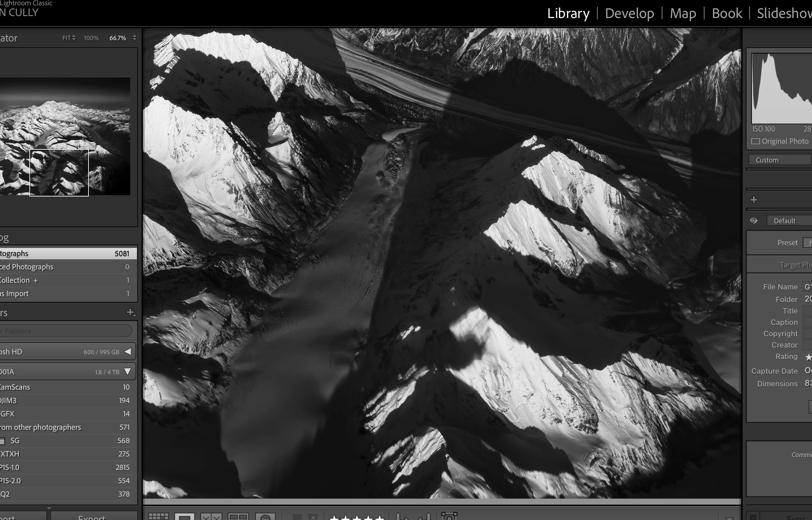Toggle the SG folder checkbox icon
This screenshot has height=520, width=812.
coord(2,441)
